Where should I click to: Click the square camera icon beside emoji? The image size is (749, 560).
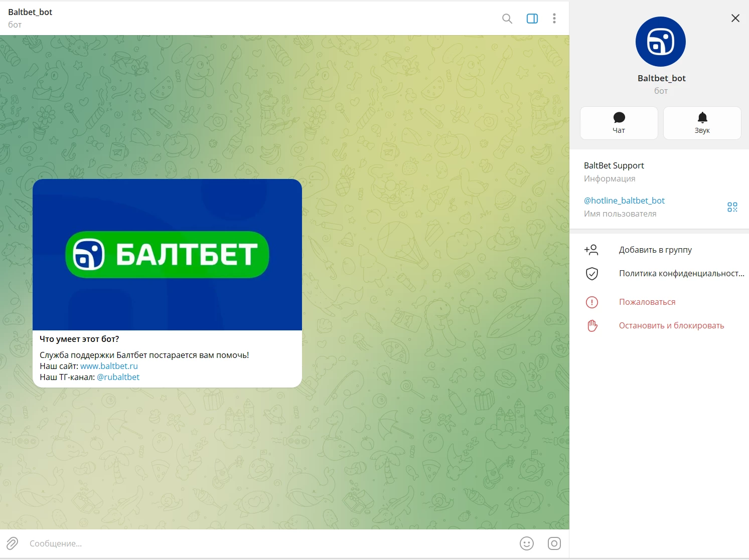(x=554, y=543)
